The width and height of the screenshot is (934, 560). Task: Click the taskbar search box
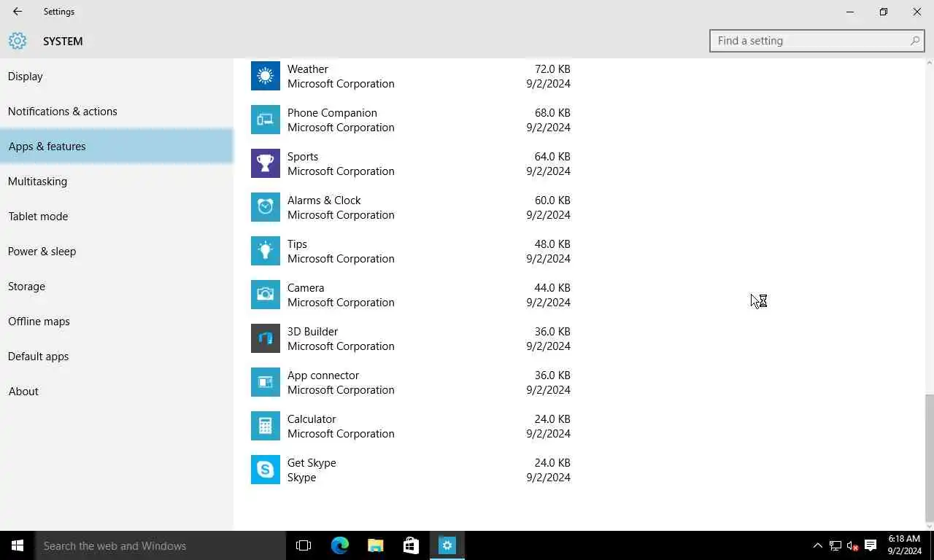161,545
